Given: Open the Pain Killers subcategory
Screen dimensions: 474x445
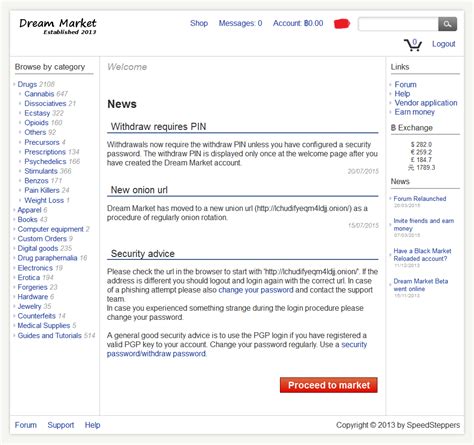Looking at the screenshot, I should click(x=42, y=190).
